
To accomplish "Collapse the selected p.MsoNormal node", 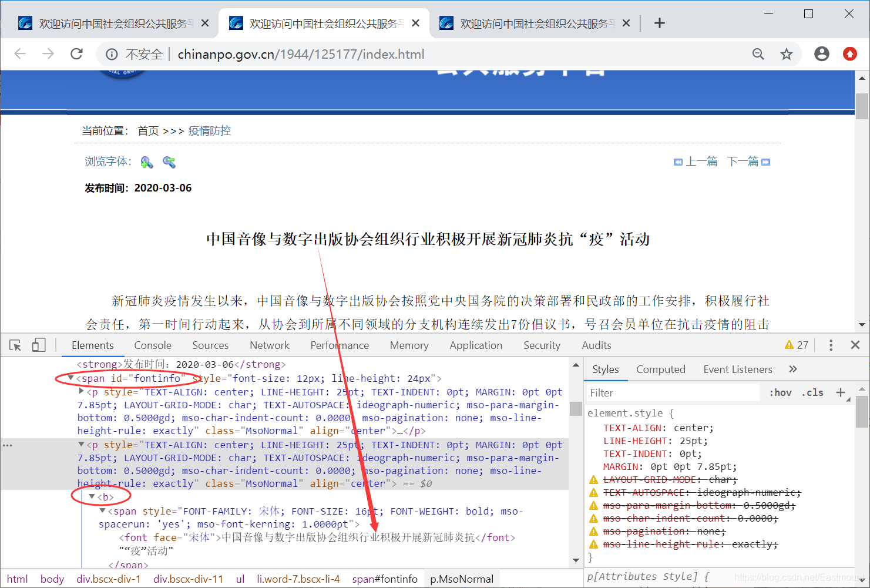I will [81, 445].
